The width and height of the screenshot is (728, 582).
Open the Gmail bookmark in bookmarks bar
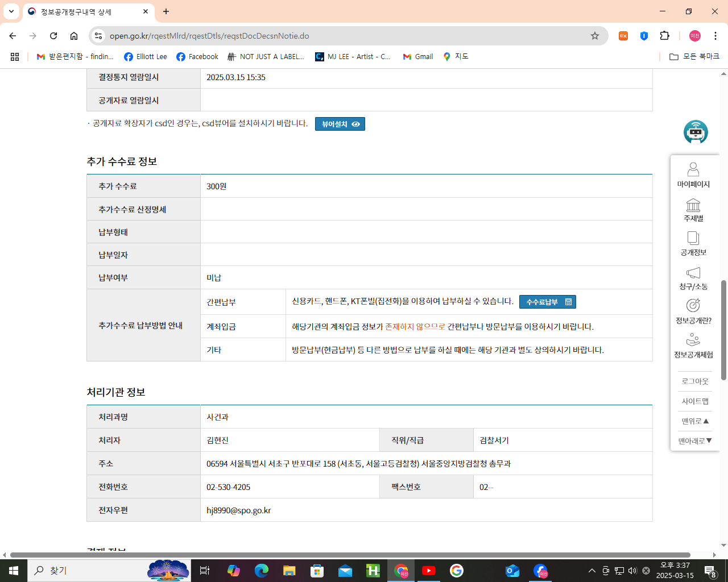pos(417,56)
